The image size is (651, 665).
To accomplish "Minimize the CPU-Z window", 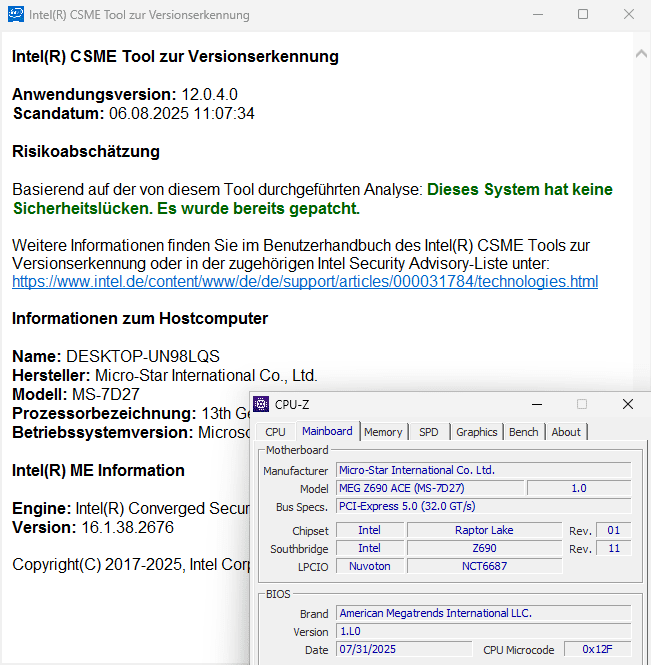I will [x=537, y=404].
